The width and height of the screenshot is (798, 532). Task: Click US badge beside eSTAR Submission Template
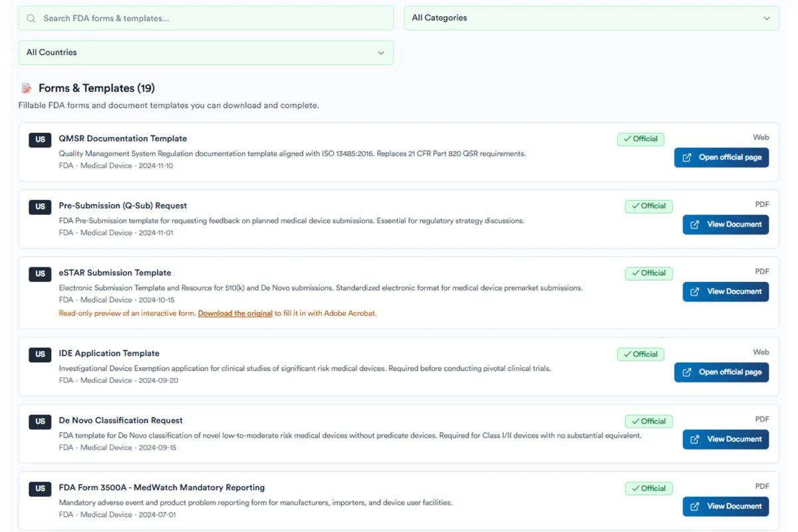coord(40,274)
